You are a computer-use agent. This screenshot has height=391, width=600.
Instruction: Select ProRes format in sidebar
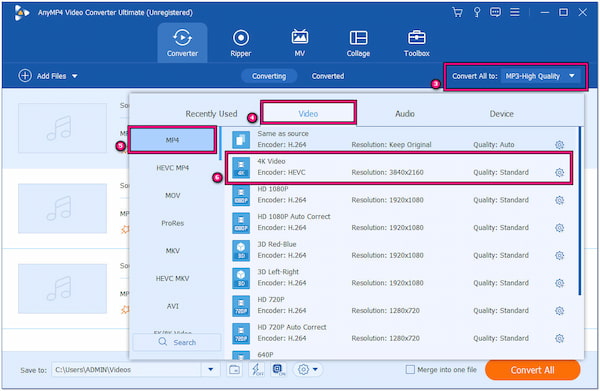[x=173, y=223]
